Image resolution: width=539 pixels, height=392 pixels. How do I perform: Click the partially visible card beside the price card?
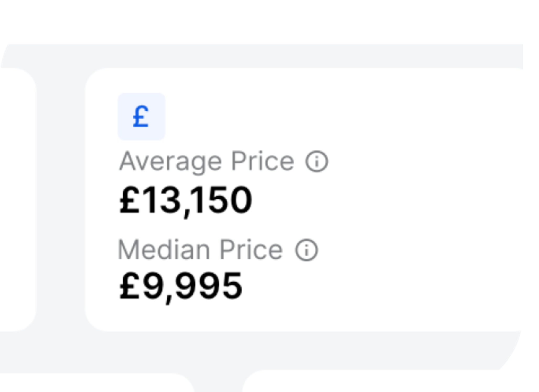pos(16,199)
